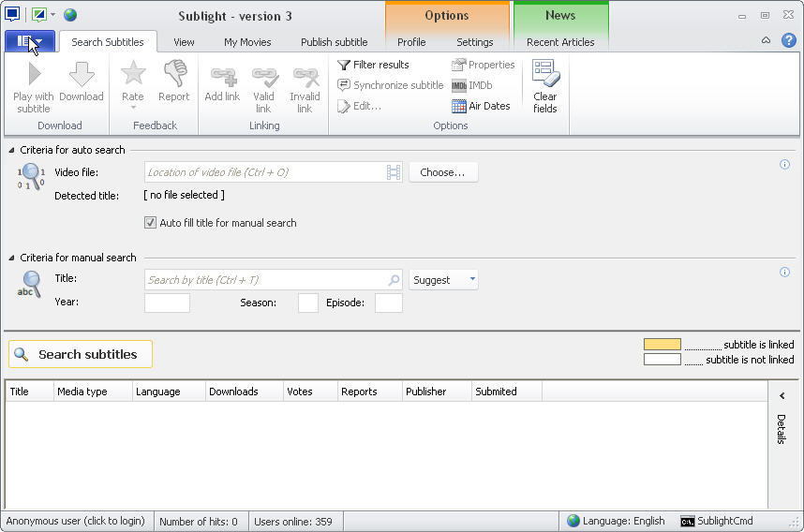Image resolution: width=804 pixels, height=532 pixels.
Task: Click the Episode input box
Action: 389,303
